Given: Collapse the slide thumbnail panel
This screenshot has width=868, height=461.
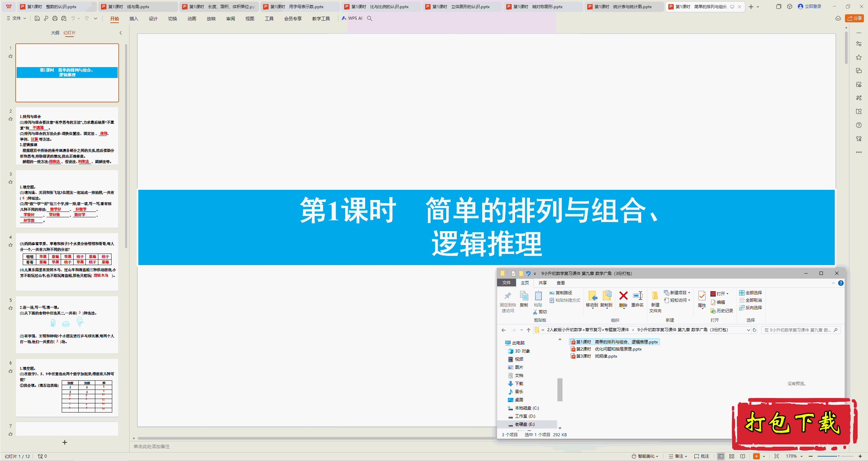Looking at the screenshot, I should click(x=121, y=33).
